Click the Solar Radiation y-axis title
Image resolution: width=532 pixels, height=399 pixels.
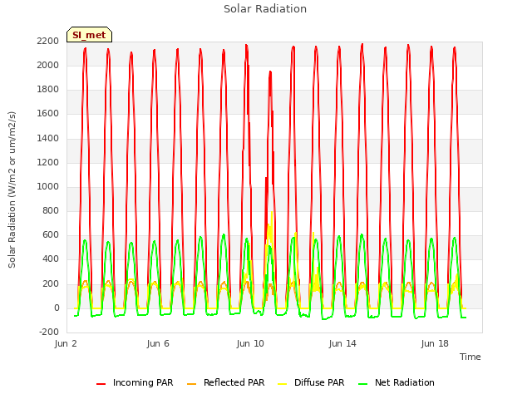12,190
